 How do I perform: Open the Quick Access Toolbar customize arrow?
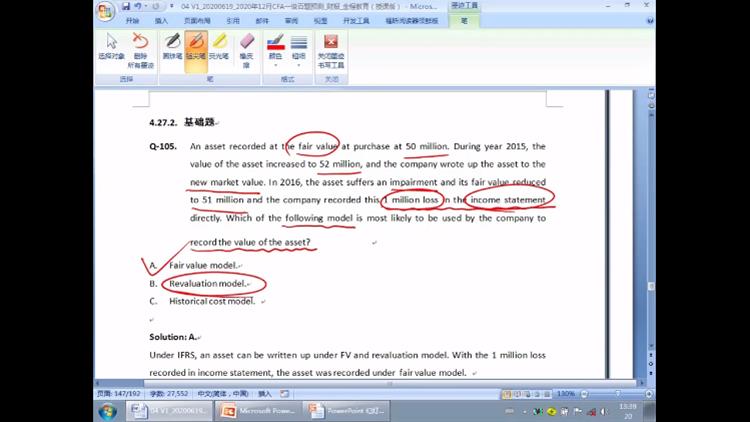tap(171, 6)
